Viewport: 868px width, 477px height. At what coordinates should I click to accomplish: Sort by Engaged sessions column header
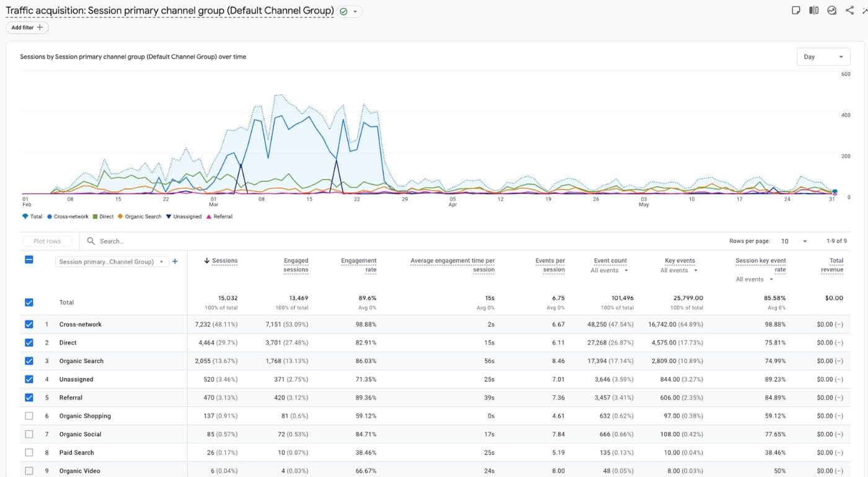296,265
